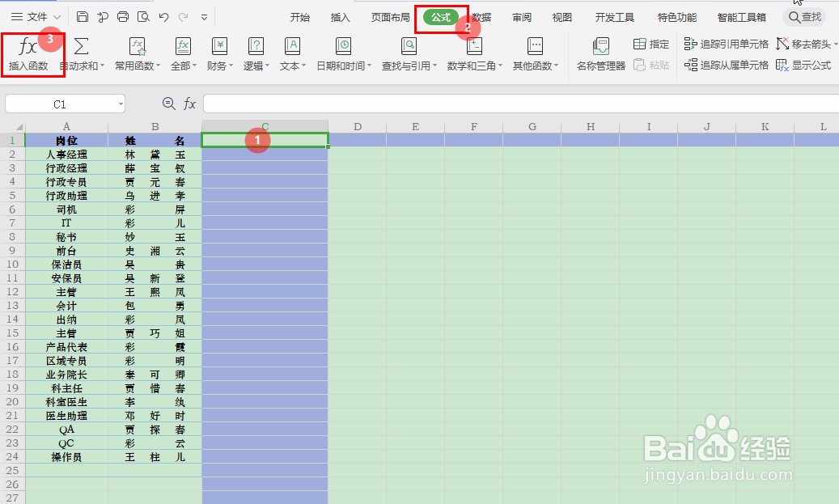Click the zoom magnifier beside formula bar
Viewport: 839px width, 504px height.
[x=168, y=104]
